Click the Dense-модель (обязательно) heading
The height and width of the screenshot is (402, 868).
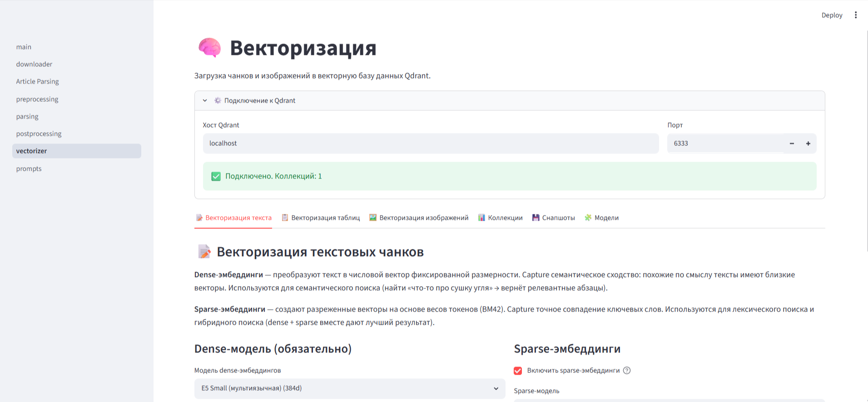point(273,348)
